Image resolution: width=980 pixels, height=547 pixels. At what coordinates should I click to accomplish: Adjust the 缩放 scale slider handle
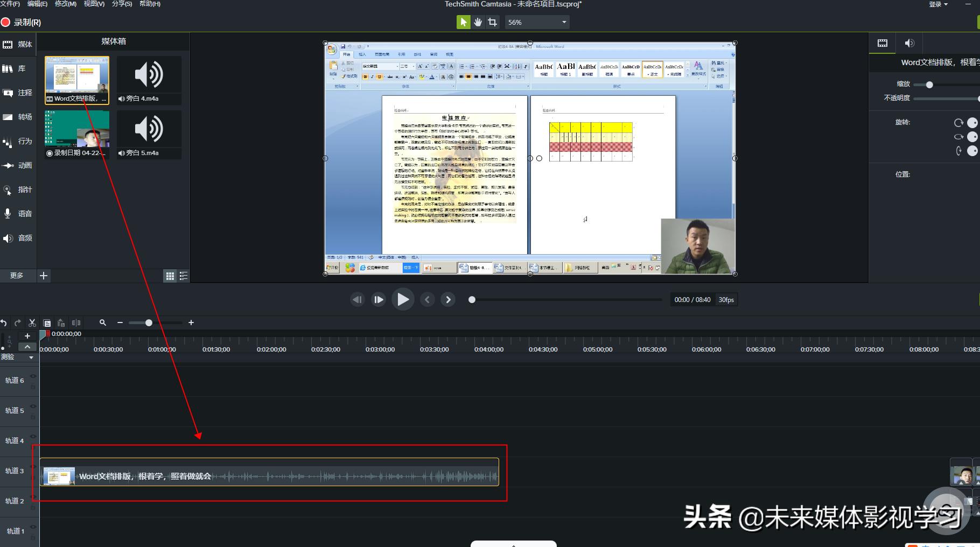click(929, 85)
